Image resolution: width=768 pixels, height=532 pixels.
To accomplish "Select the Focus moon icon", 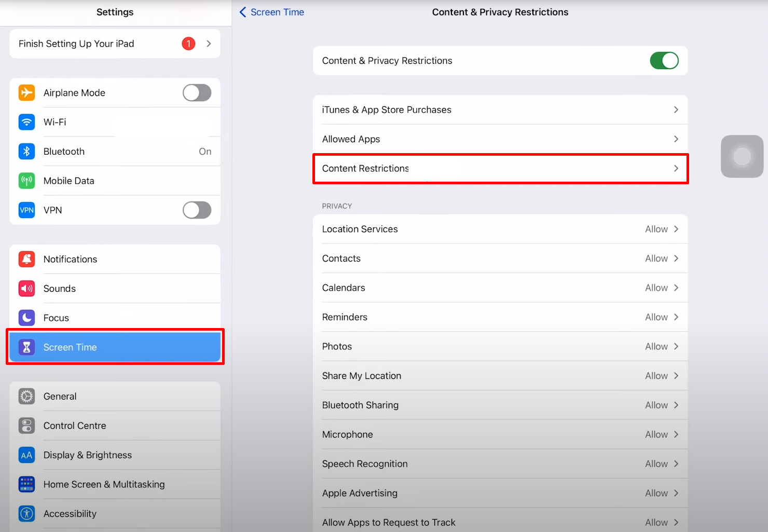I will tap(26, 318).
